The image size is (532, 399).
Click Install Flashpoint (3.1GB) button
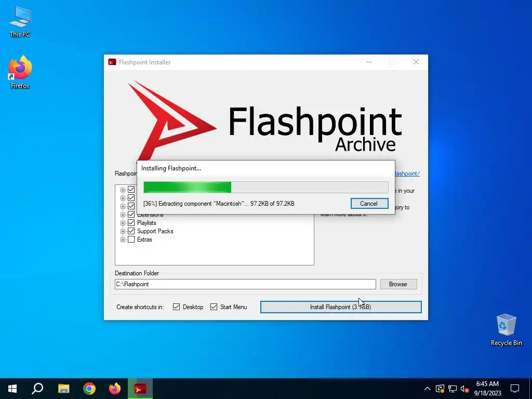341,307
